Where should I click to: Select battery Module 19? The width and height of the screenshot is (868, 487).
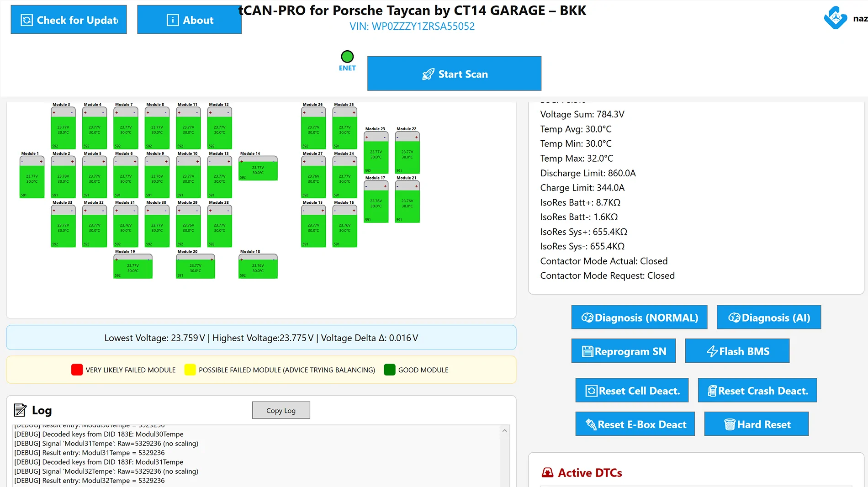(133, 266)
